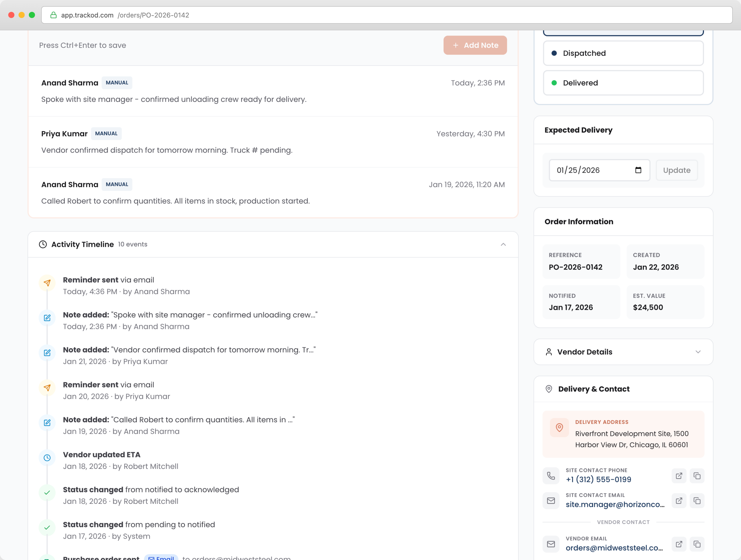Viewport: 741px width, 560px height.
Task: Click calendar icon in expected delivery date
Action: pos(638,170)
